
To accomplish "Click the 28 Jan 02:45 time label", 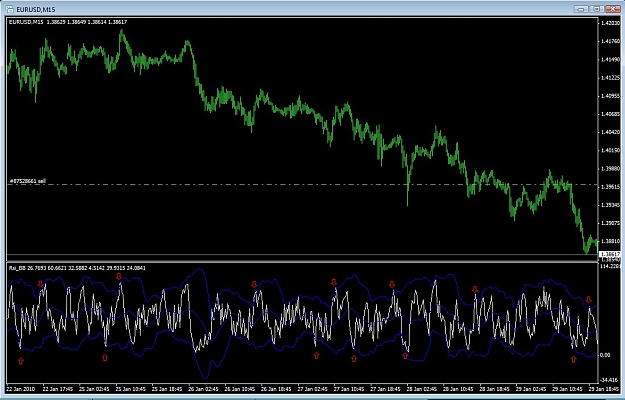I will click(422, 389).
